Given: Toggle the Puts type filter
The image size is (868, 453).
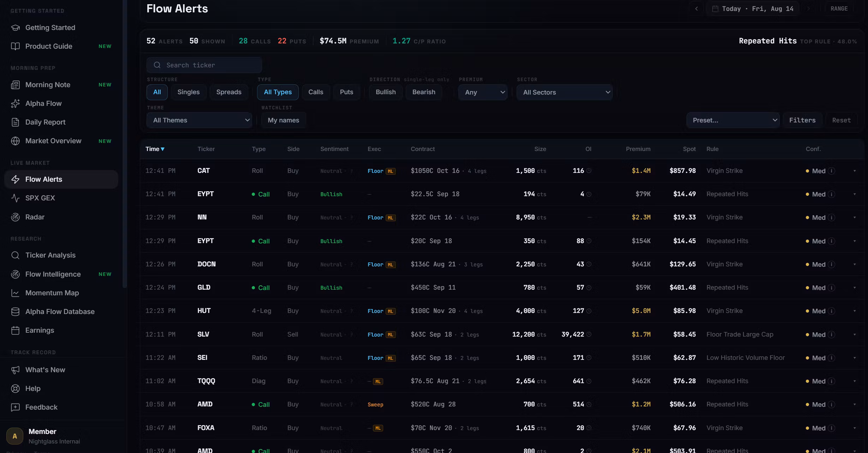Looking at the screenshot, I should pos(346,92).
